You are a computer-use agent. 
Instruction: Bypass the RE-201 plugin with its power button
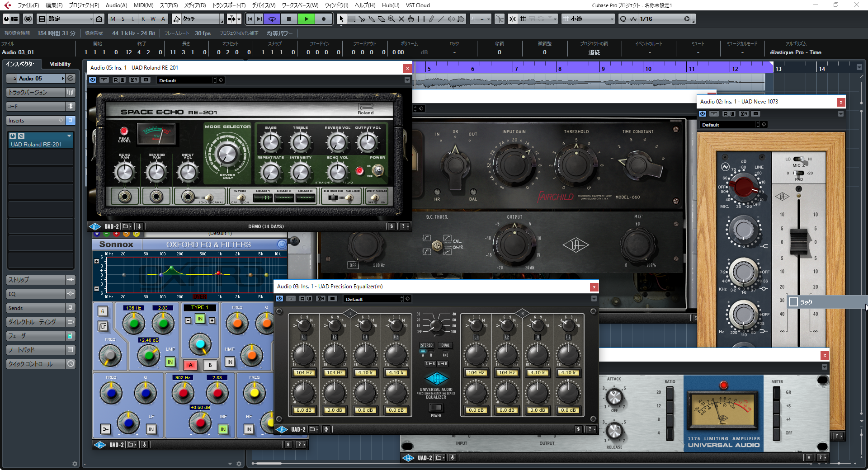(93, 80)
